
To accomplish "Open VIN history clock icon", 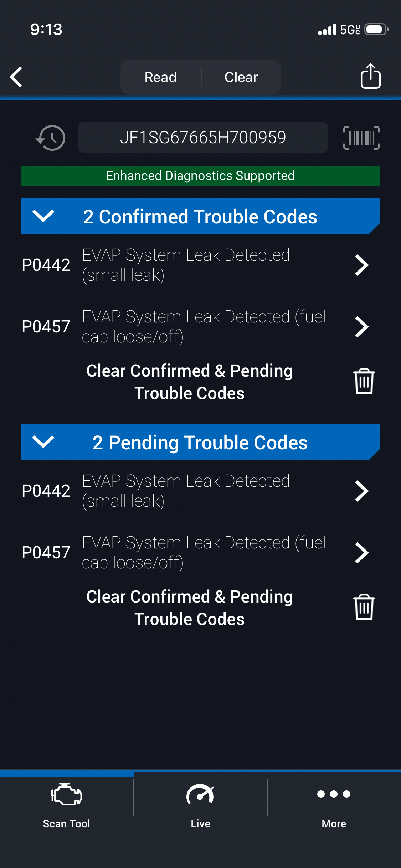I will (51, 138).
